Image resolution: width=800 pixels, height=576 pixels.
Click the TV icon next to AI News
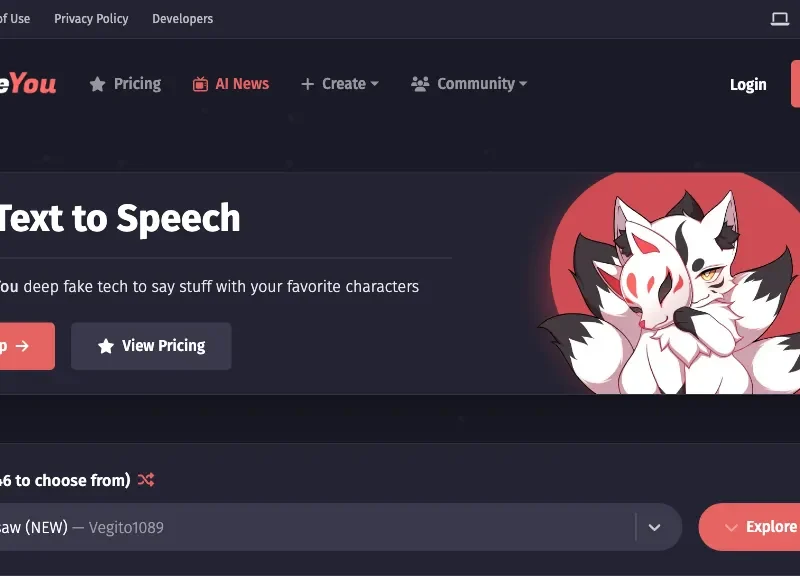201,84
